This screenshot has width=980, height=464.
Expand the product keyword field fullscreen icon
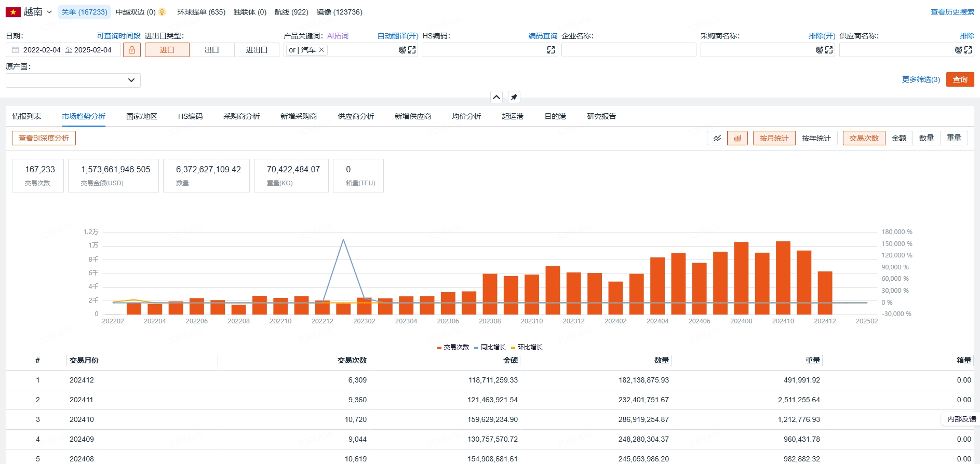(x=412, y=50)
